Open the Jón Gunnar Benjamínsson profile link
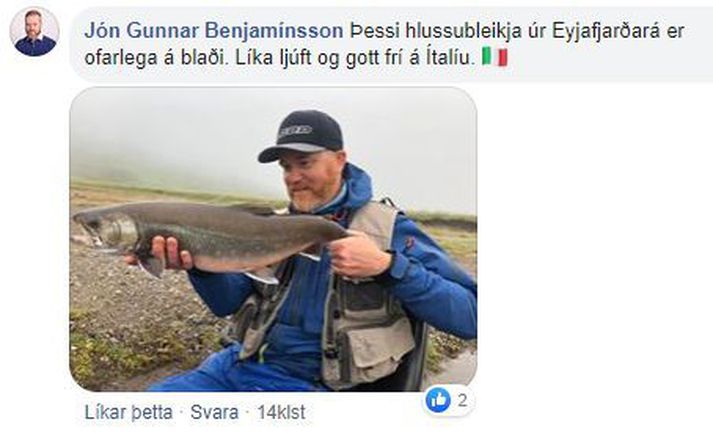The width and height of the screenshot is (713, 433). tap(214, 31)
